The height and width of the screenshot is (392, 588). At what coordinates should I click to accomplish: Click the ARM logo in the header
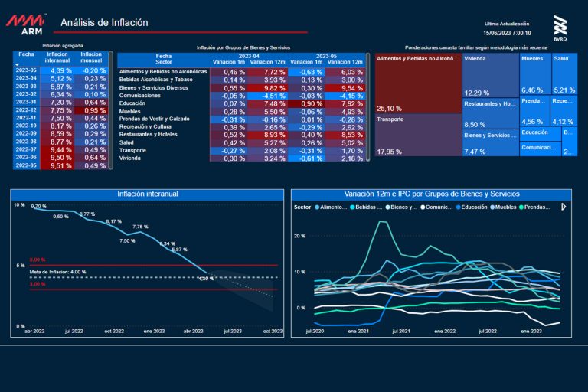pos(25,25)
